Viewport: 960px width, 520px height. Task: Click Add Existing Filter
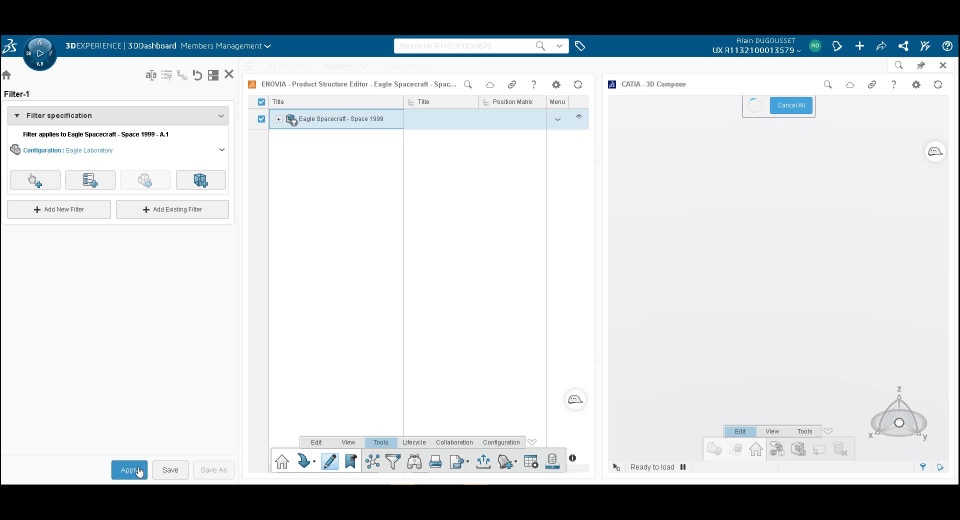pos(172,209)
